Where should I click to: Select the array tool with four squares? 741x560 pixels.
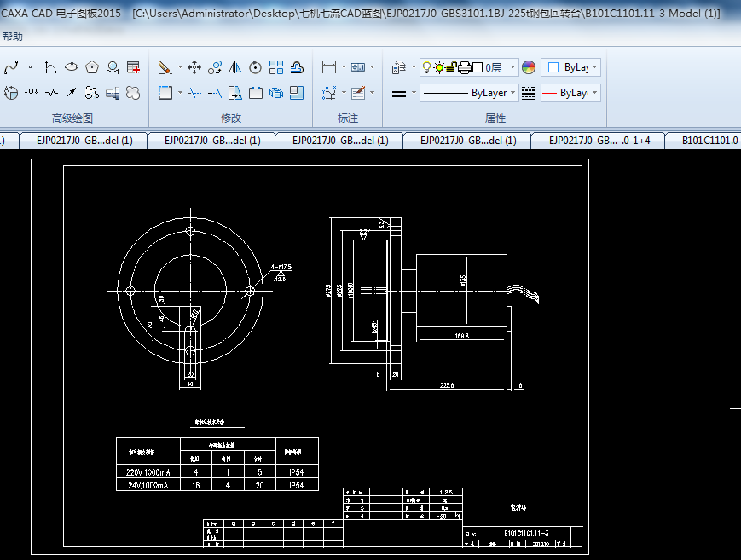tap(276, 67)
